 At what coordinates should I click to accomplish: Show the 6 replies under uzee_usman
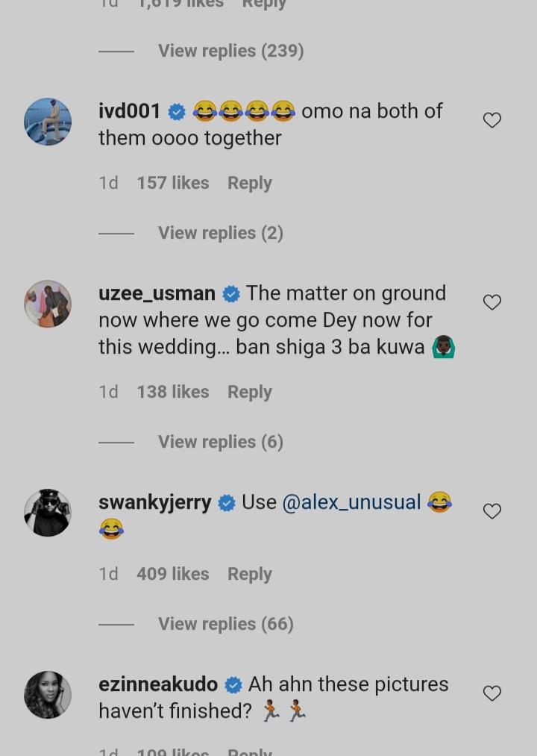pyautogui.click(x=220, y=442)
